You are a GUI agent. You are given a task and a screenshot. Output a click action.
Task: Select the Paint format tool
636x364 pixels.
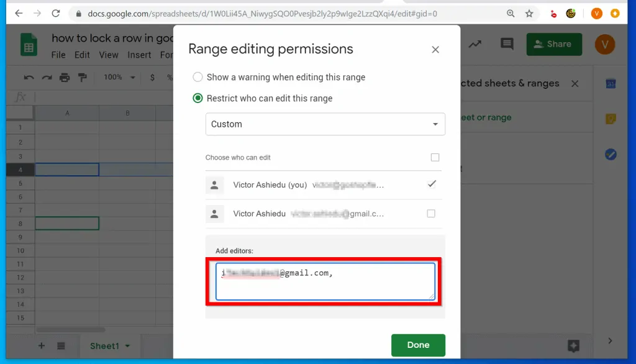pyautogui.click(x=83, y=78)
